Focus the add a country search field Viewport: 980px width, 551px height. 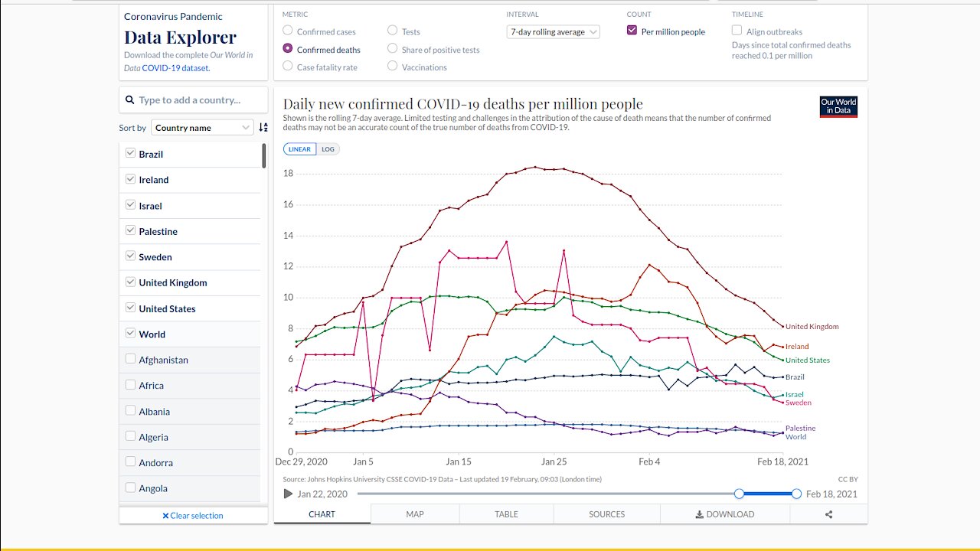(193, 100)
